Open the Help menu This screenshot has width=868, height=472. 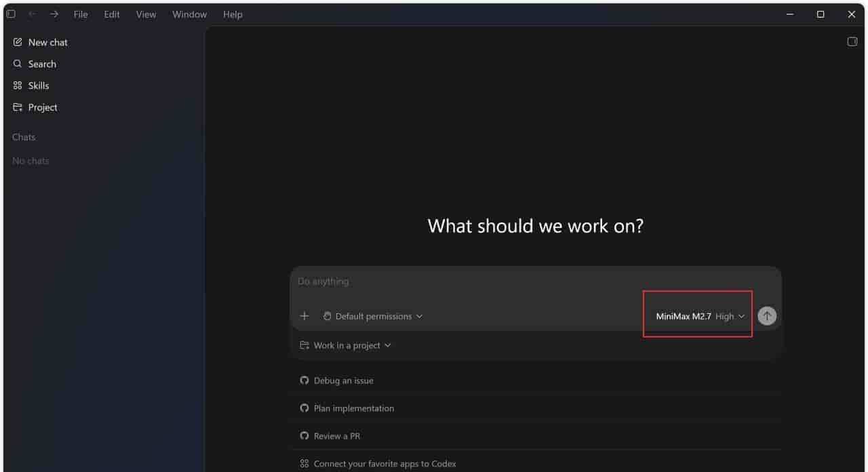(233, 14)
